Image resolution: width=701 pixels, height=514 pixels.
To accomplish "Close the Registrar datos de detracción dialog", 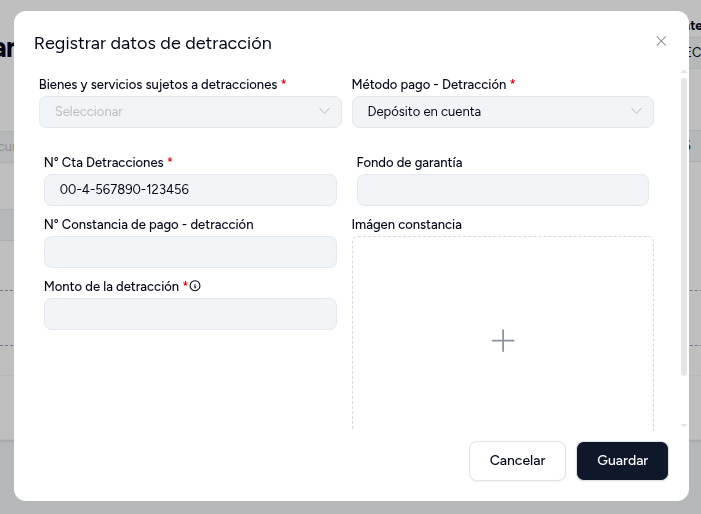I will tap(661, 41).
